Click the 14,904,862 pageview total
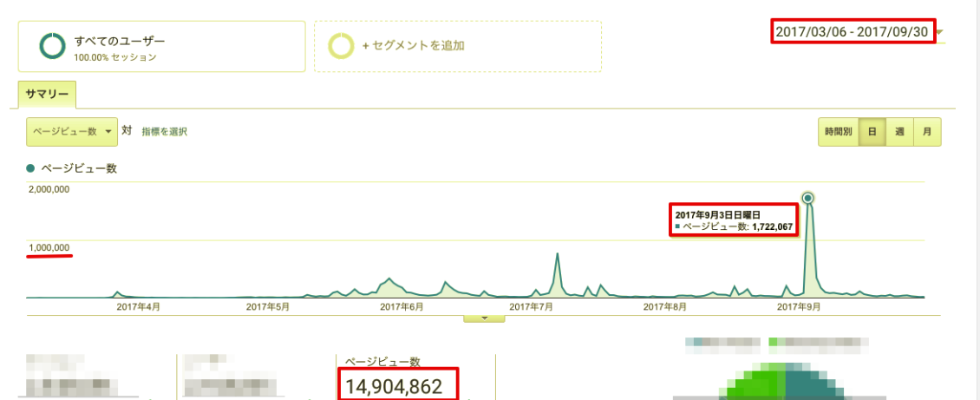 394,386
